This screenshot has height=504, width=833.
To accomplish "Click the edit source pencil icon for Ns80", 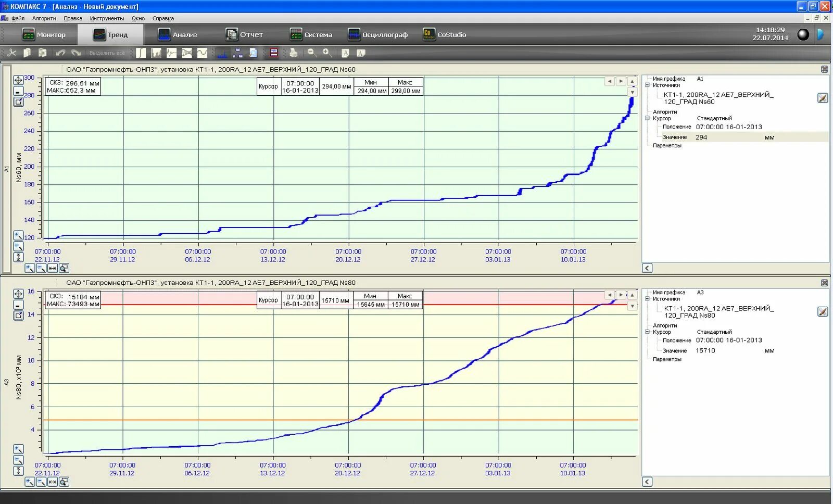I will tap(823, 311).
